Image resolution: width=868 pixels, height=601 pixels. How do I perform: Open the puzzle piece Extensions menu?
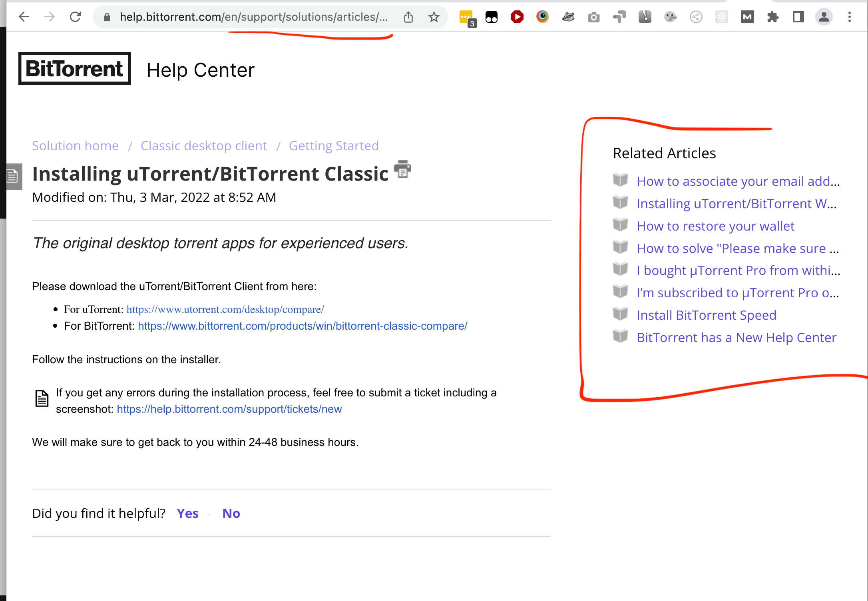(x=772, y=17)
